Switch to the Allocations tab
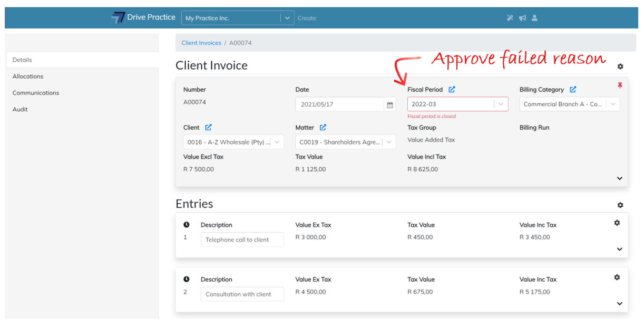Viewport: 644px width, 324px height. [28, 77]
